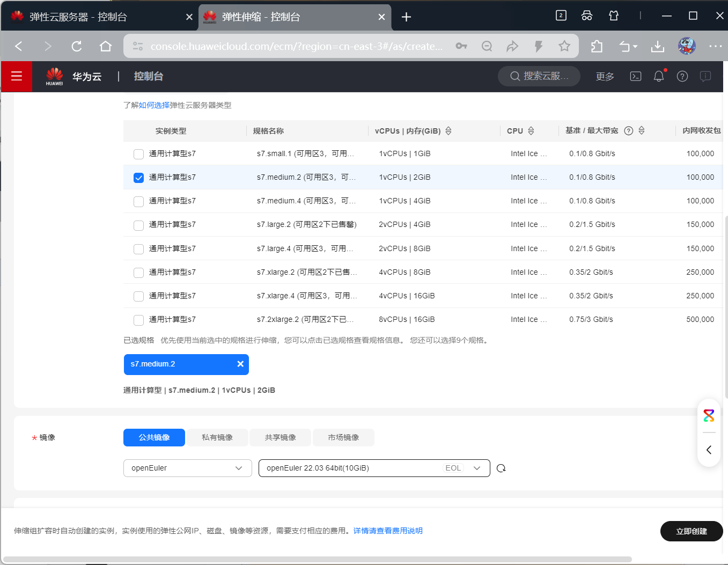728x565 pixels.
Task: Check the s7.xlarge.4 row checkbox
Action: (138, 296)
